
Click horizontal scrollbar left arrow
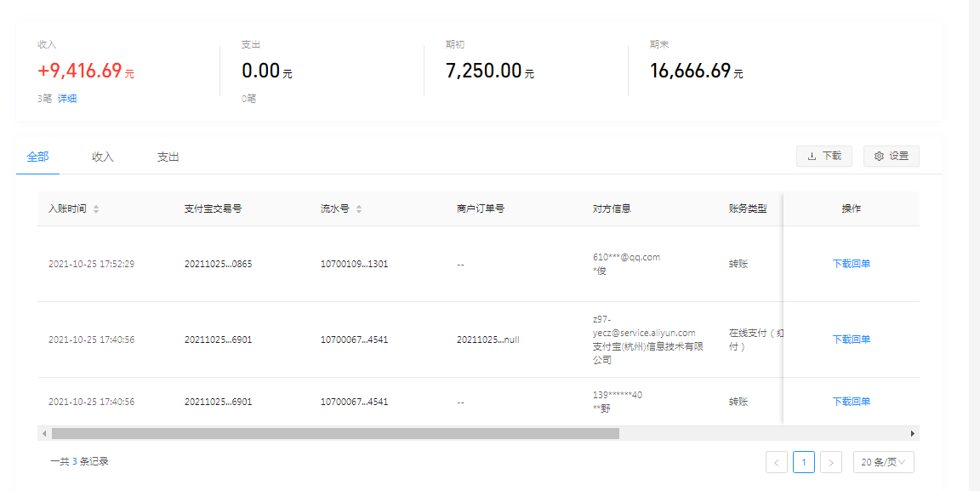pos(44,433)
